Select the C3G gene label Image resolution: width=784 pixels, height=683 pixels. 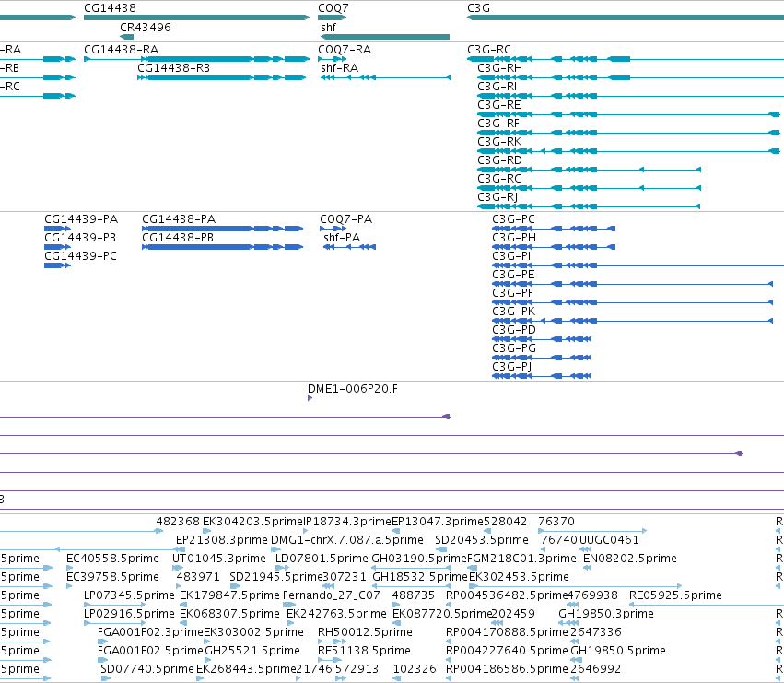click(478, 8)
